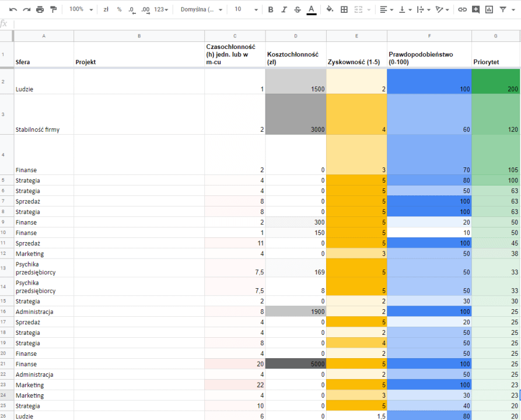Open the horizontal align menu
521x420 pixels.
tap(386, 9)
